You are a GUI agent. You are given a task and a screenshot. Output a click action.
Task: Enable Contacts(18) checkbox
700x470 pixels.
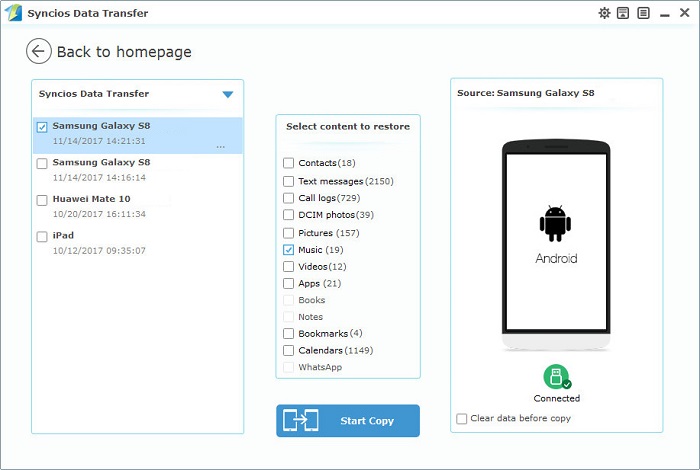(x=288, y=163)
